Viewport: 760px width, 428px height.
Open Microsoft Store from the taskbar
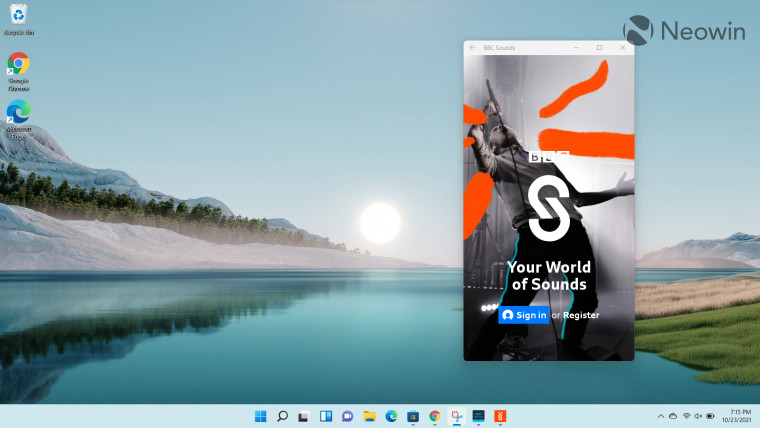point(413,416)
